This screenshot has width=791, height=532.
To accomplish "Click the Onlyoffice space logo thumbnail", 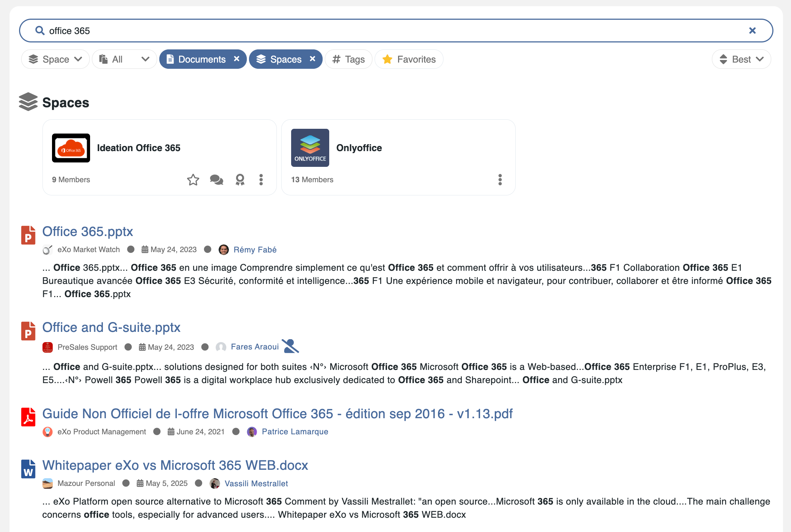I will click(310, 148).
